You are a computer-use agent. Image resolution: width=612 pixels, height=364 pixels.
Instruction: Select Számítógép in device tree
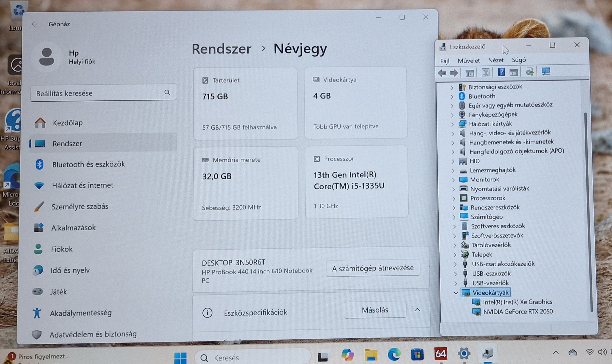coord(486,217)
